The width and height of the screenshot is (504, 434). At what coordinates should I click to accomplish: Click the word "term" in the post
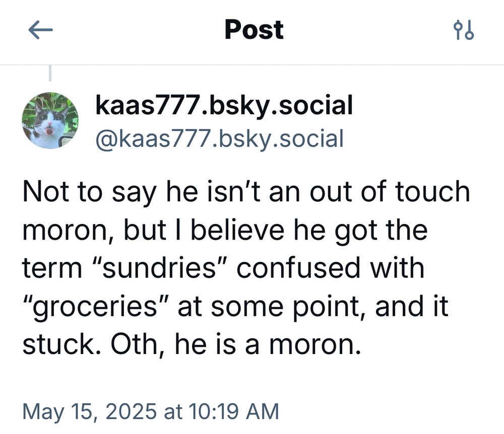[x=52, y=268]
